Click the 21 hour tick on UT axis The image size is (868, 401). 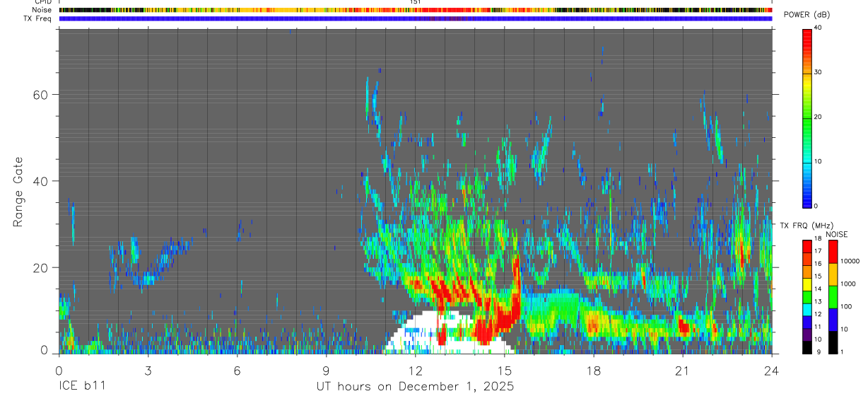pyautogui.click(x=682, y=370)
